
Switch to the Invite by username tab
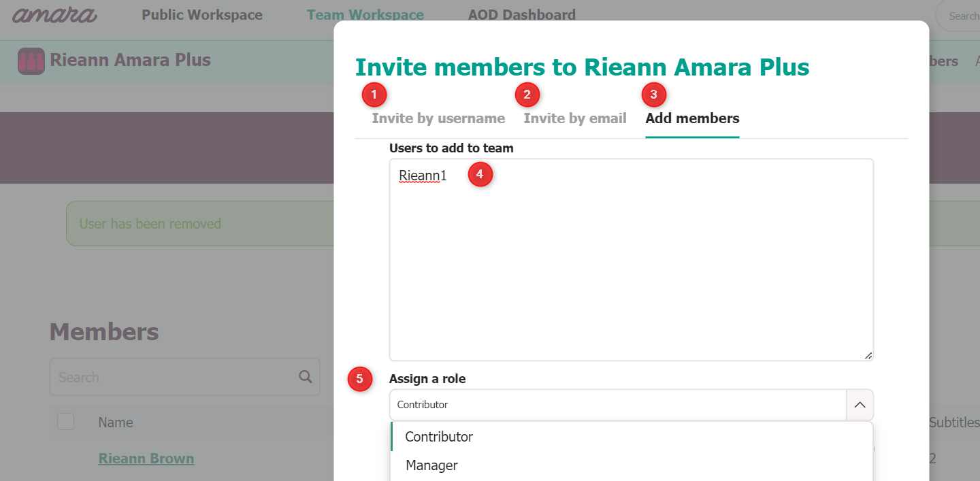point(438,118)
